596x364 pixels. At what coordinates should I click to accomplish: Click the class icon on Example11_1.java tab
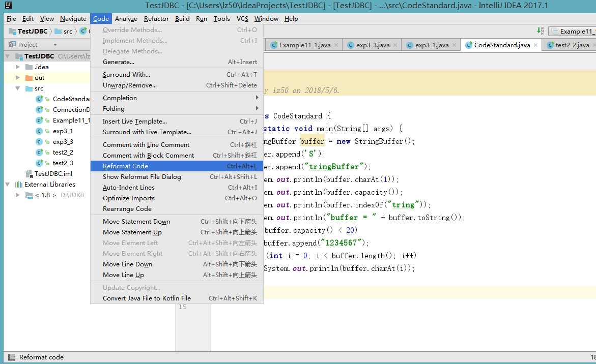tap(274, 45)
